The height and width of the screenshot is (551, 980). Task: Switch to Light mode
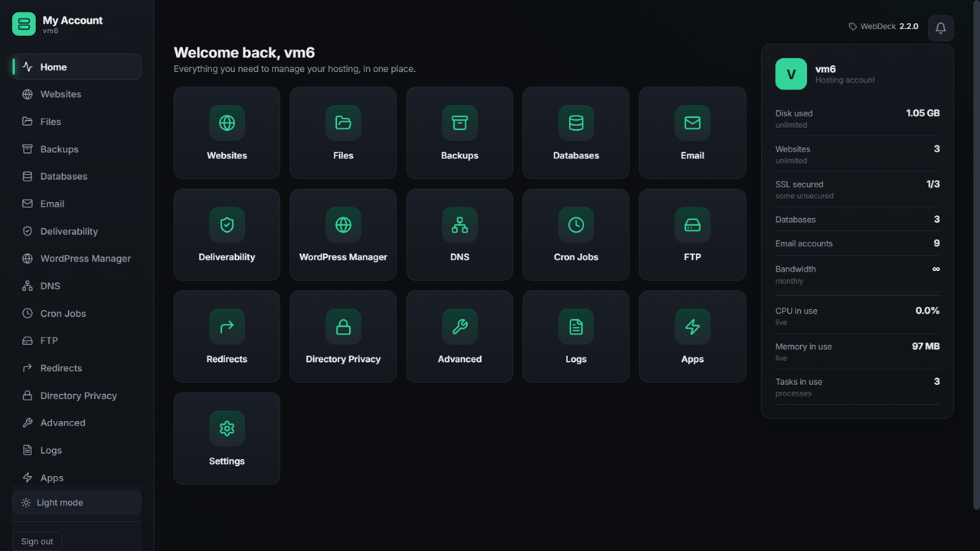77,503
